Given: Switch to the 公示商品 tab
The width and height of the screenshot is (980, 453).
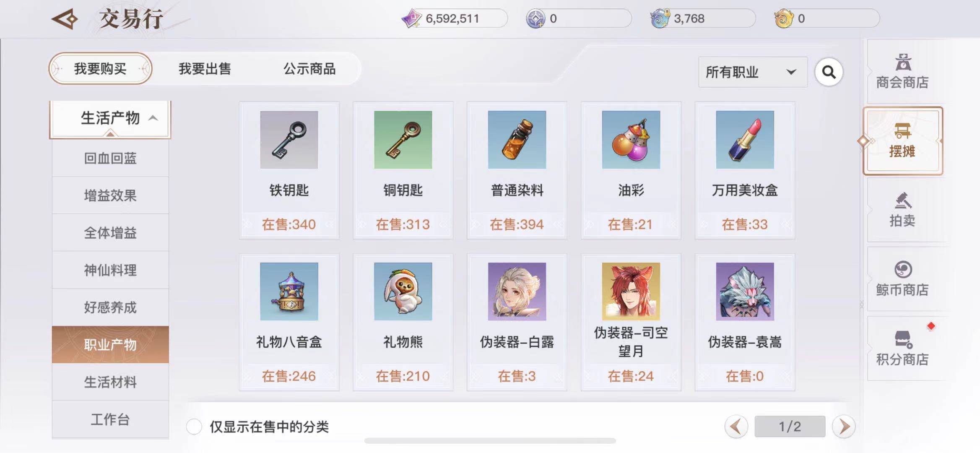Looking at the screenshot, I should (309, 69).
